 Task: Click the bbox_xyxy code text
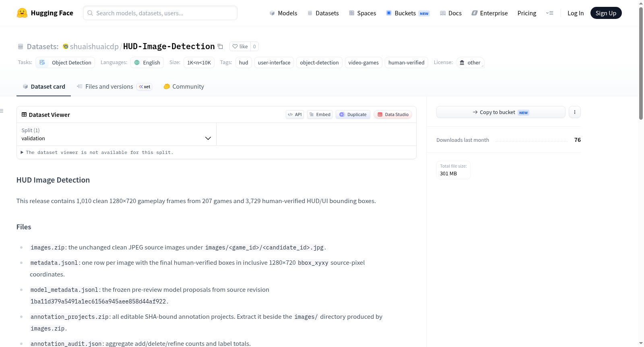tap(313, 263)
